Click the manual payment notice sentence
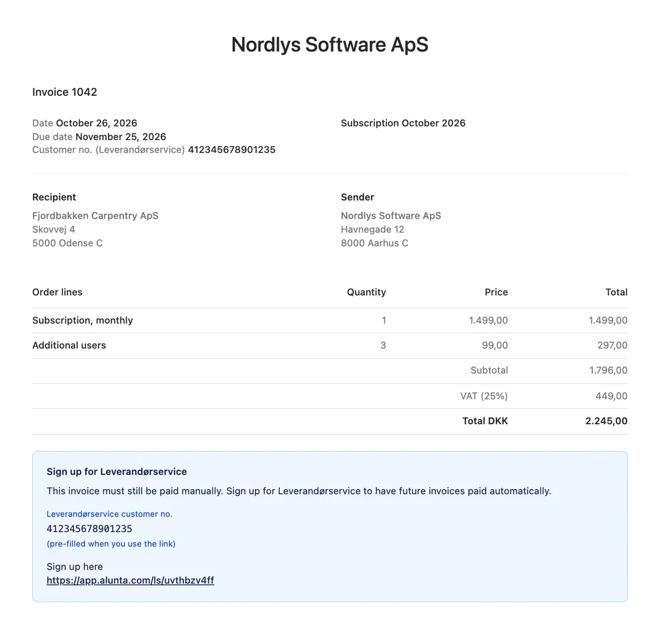The image size is (660, 644). [x=299, y=491]
